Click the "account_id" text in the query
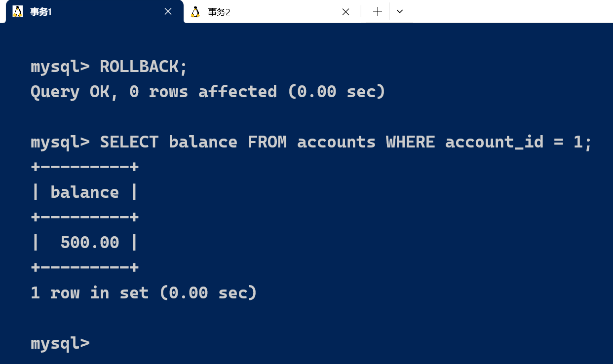The width and height of the screenshot is (613, 364). pos(494,142)
